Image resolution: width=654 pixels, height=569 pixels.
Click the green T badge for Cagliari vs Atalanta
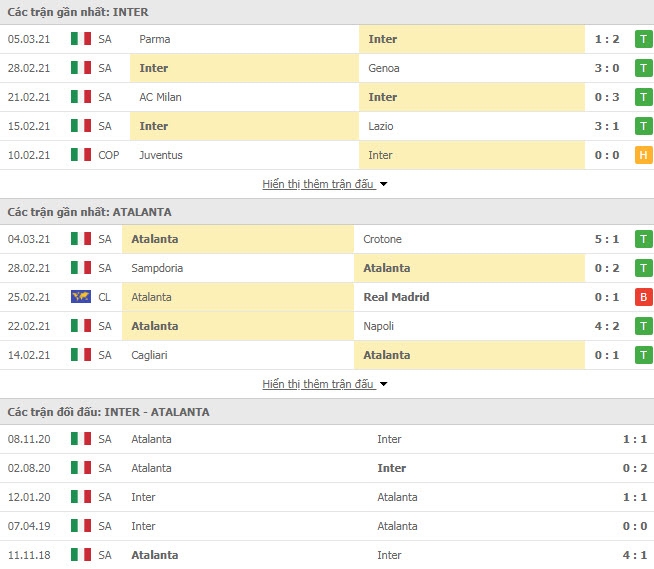(644, 355)
